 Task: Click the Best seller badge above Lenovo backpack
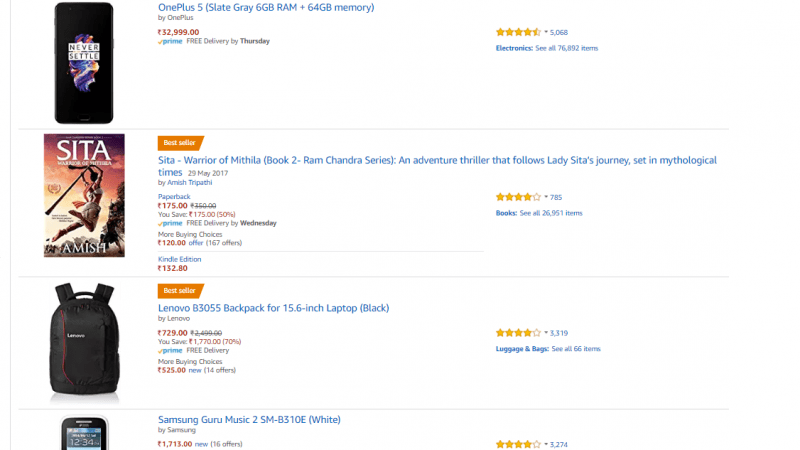pos(181,291)
